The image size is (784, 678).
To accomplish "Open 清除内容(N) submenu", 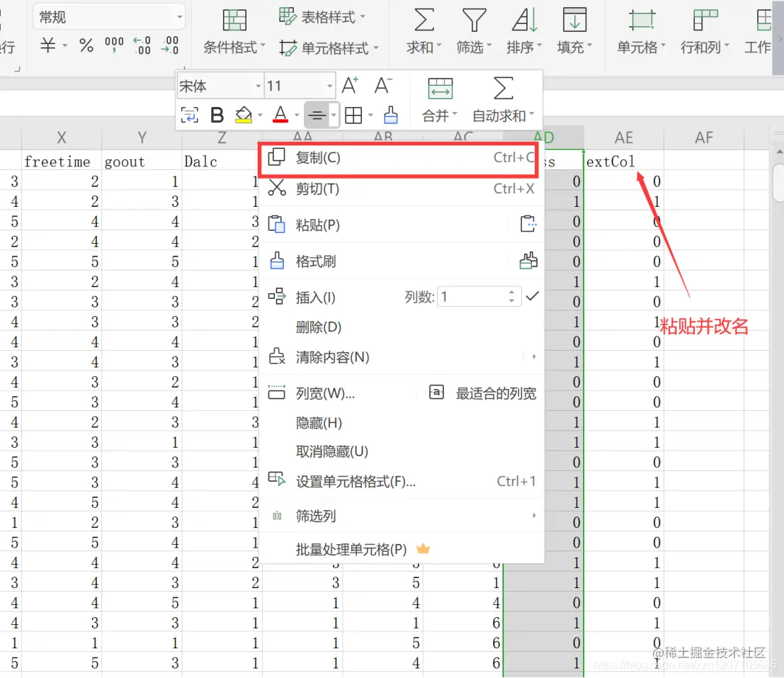I will pyautogui.click(x=401, y=357).
